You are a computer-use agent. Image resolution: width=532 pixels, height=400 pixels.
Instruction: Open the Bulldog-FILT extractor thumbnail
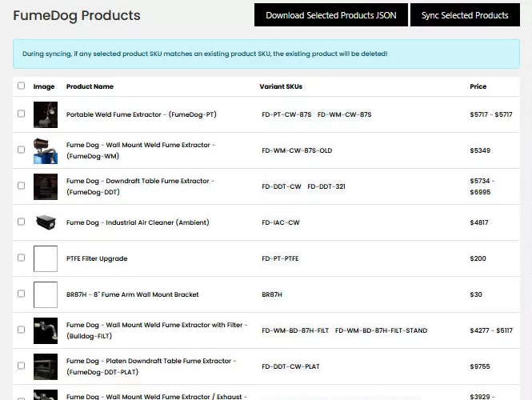[x=46, y=330]
